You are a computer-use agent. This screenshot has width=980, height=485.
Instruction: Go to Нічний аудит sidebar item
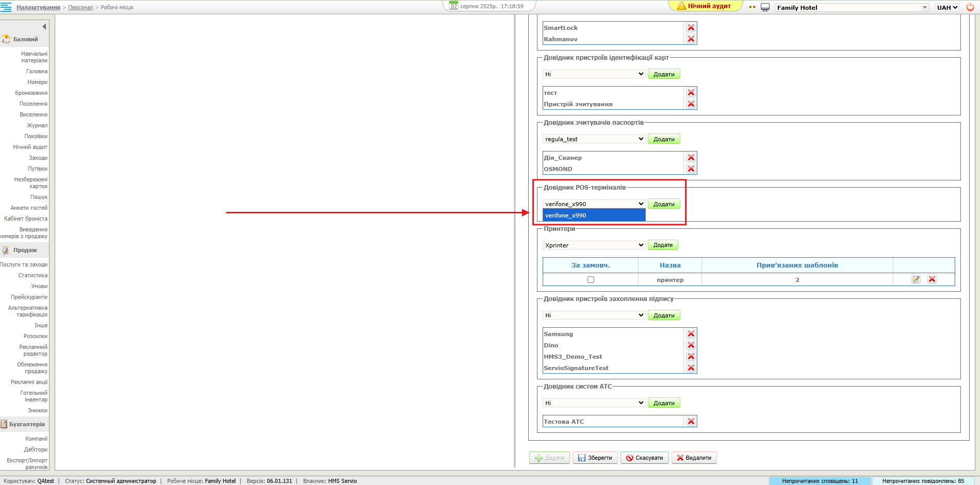(30, 147)
